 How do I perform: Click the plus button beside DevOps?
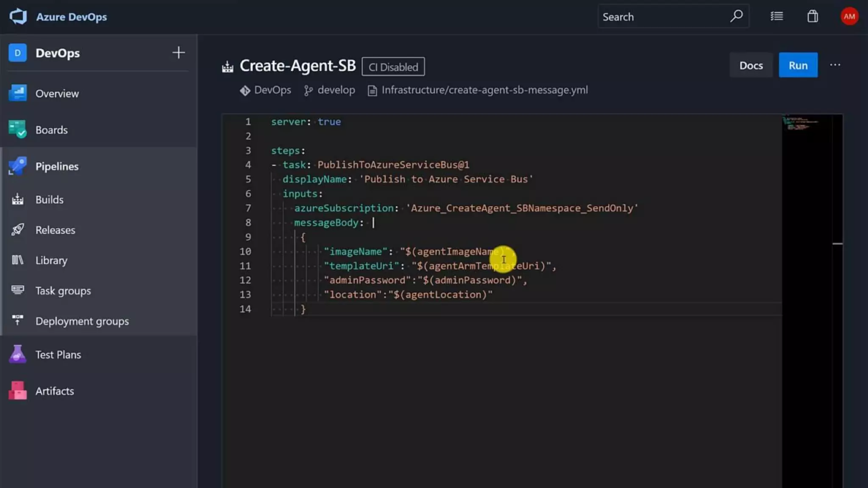[178, 53]
